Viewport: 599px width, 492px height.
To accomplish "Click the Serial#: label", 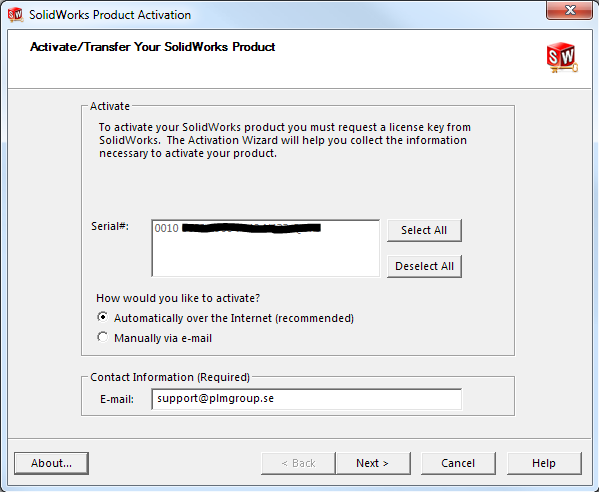I will (110, 226).
